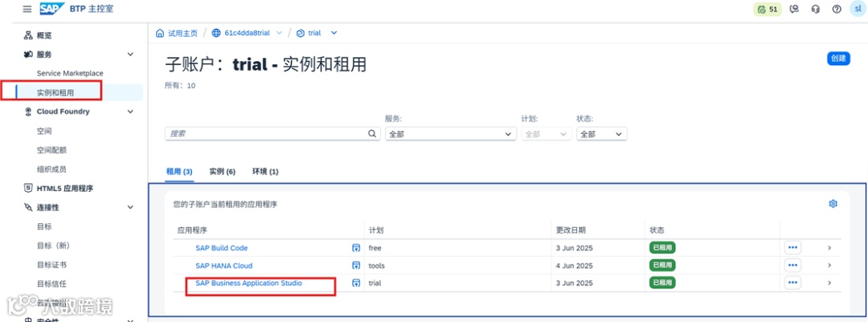Click the 应用程序 column header
Viewport: 868px width, 322px height.
pos(192,230)
